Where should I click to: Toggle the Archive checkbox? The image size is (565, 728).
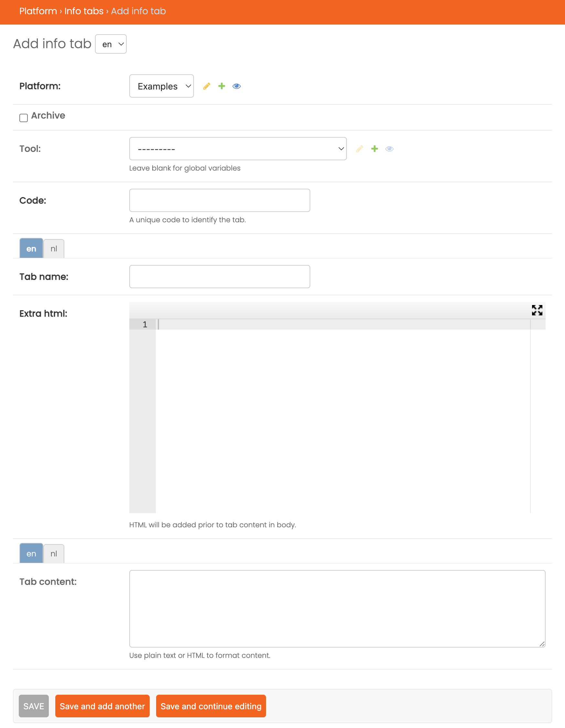point(23,118)
